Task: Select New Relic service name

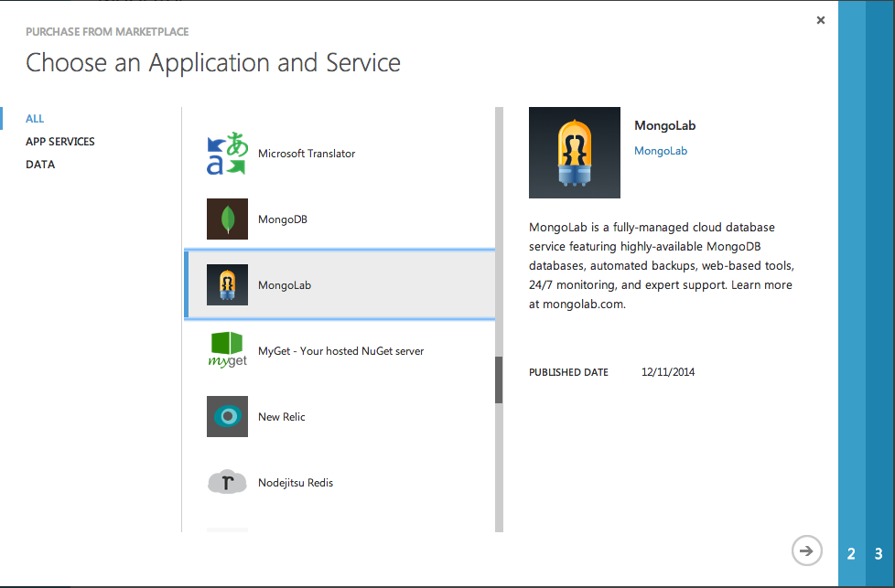Action: coord(281,417)
